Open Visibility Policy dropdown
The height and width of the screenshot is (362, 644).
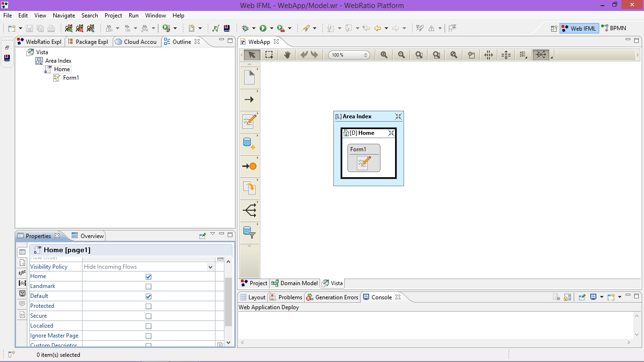click(210, 267)
